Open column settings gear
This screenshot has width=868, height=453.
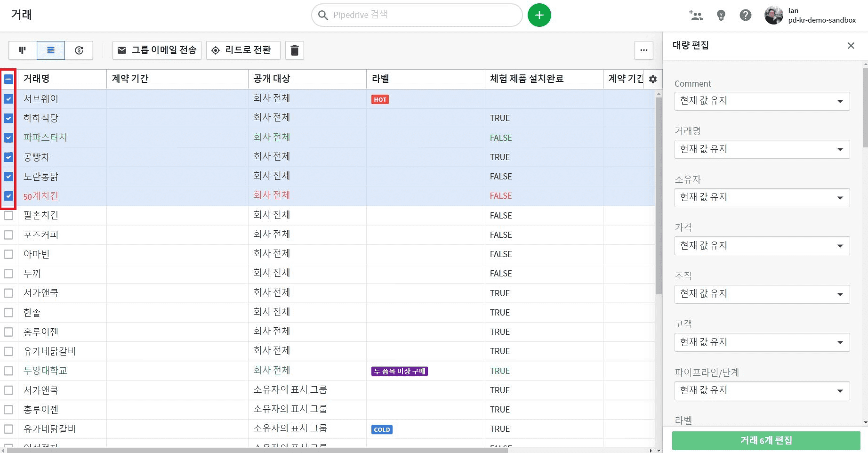pos(653,79)
